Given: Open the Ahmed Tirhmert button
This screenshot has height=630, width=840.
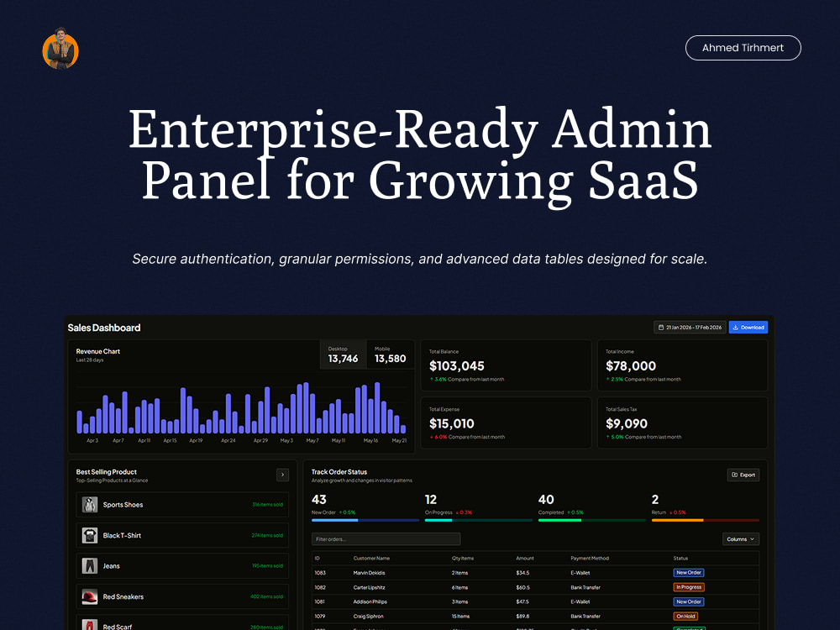Looking at the screenshot, I should (743, 48).
